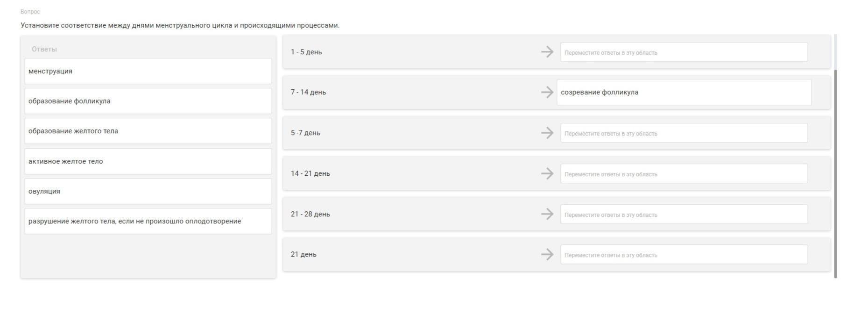This screenshot has height=315, width=868.
Task: Click the Ответы panel header
Action: [44, 49]
